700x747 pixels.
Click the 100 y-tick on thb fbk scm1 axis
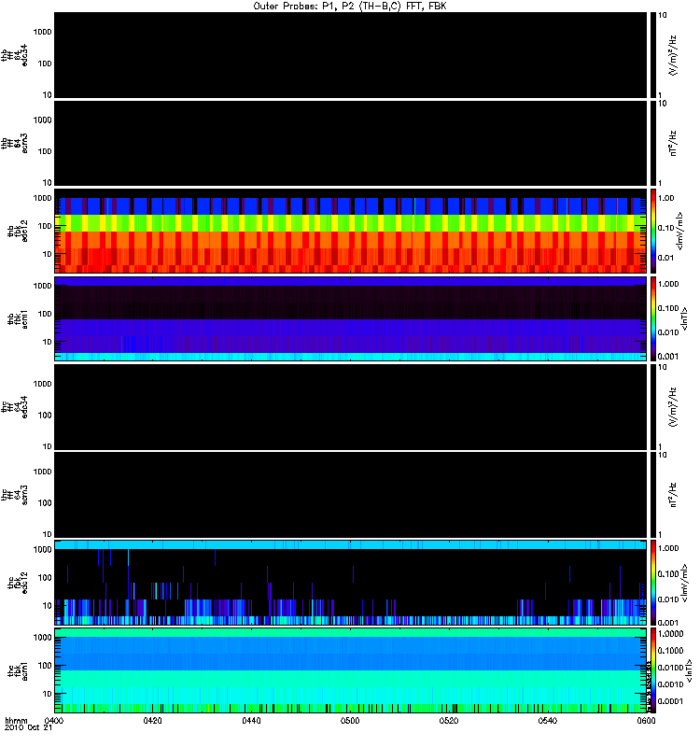45,314
